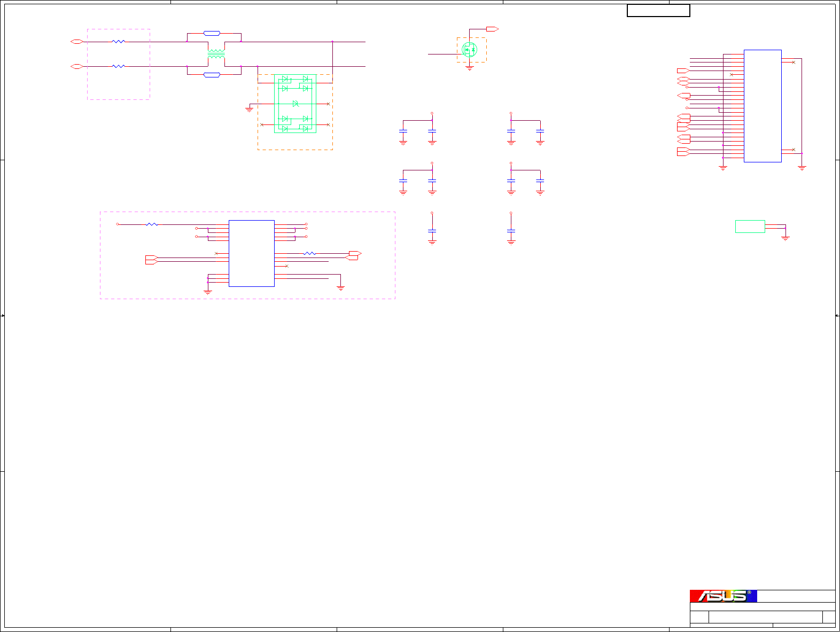Click the ground symbol under the connector's right wire
This screenshot has height=632, width=840.
(802, 168)
